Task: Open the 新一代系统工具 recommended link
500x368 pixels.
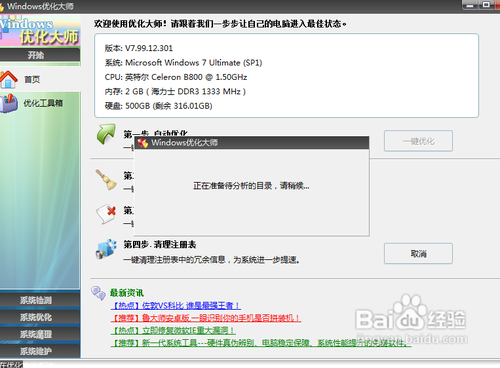Action: (261, 343)
